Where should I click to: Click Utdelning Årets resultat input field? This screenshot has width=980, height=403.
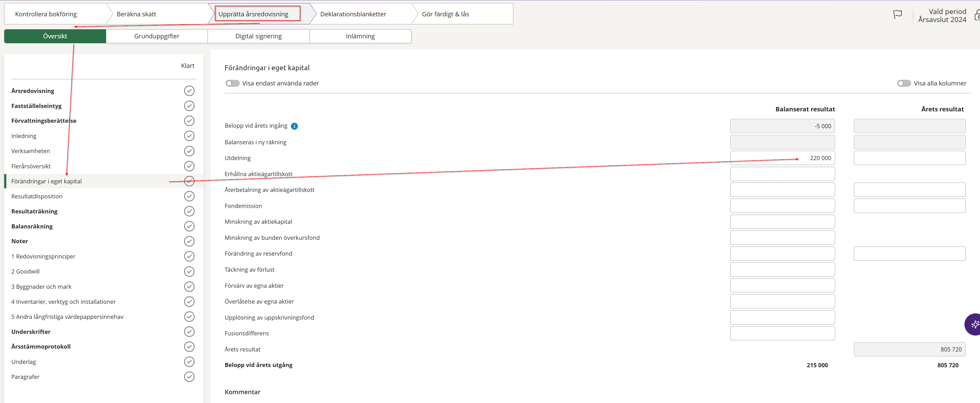click(x=909, y=158)
